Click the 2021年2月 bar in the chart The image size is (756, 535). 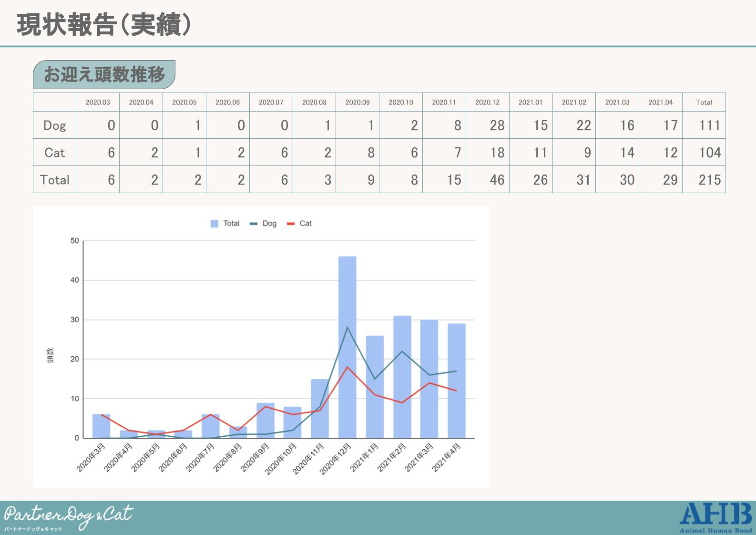(402, 377)
